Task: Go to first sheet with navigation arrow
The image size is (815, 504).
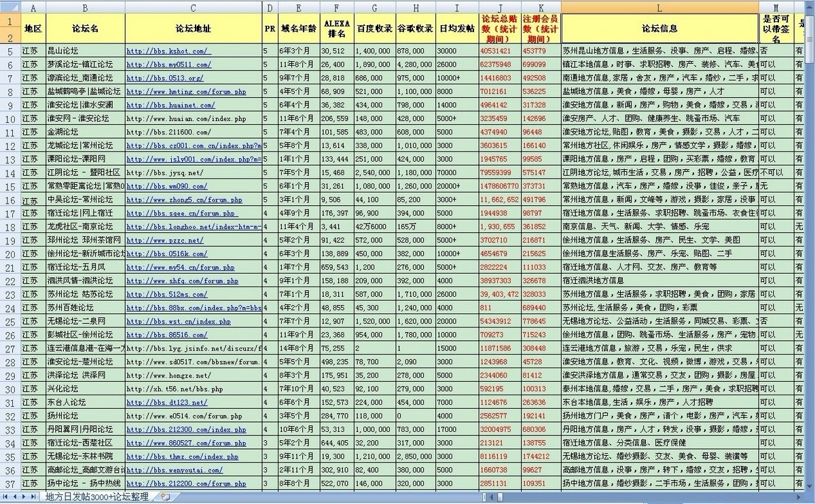Action: 5,497
